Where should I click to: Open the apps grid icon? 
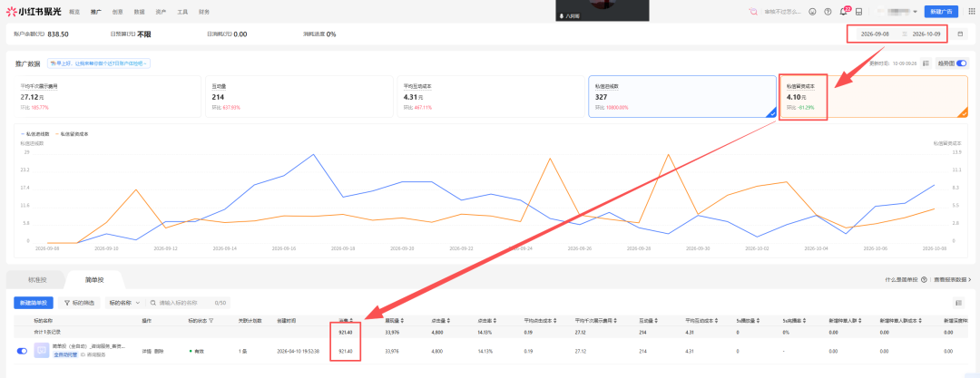[x=971, y=11]
